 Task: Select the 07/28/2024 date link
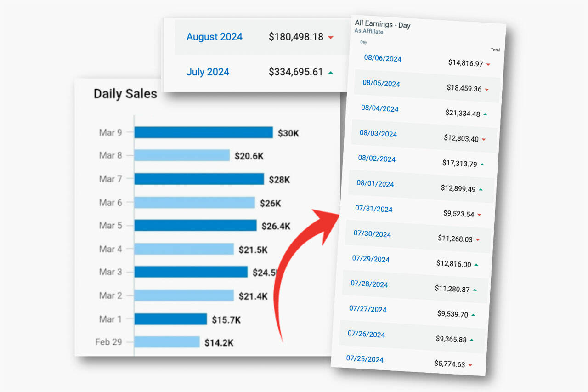(x=369, y=284)
